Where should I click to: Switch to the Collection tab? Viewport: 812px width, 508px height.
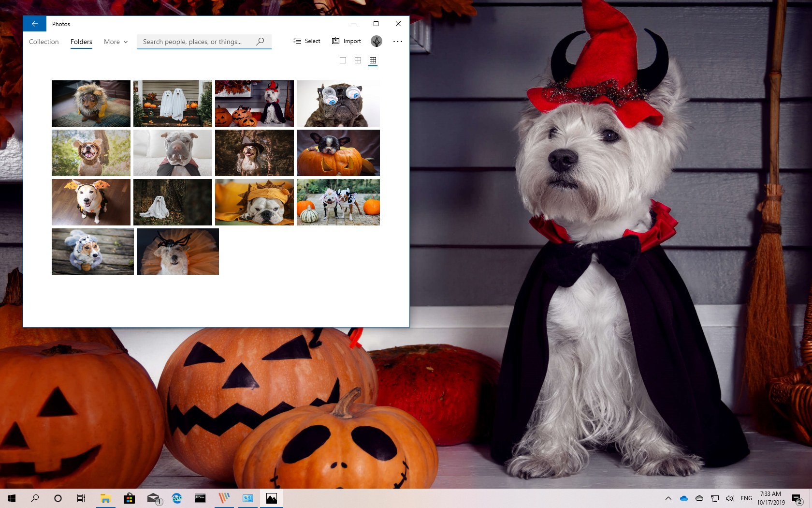[43, 42]
